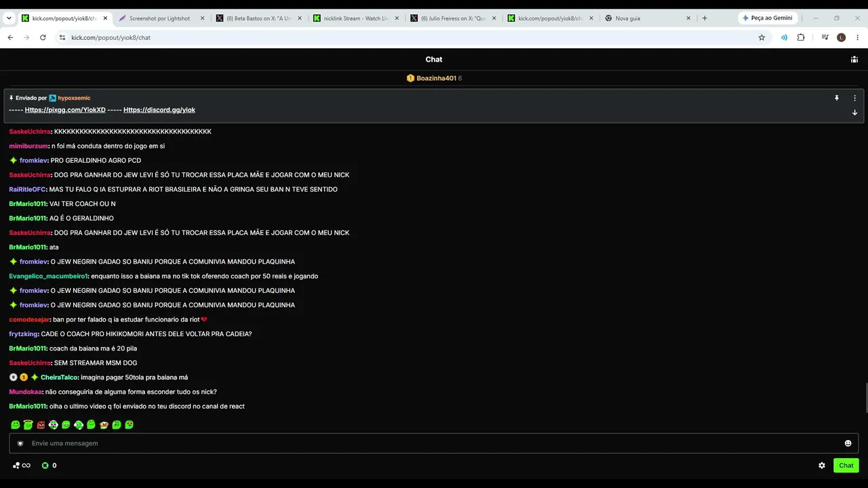Click pinned sender hypoxaemic username

[74, 98]
